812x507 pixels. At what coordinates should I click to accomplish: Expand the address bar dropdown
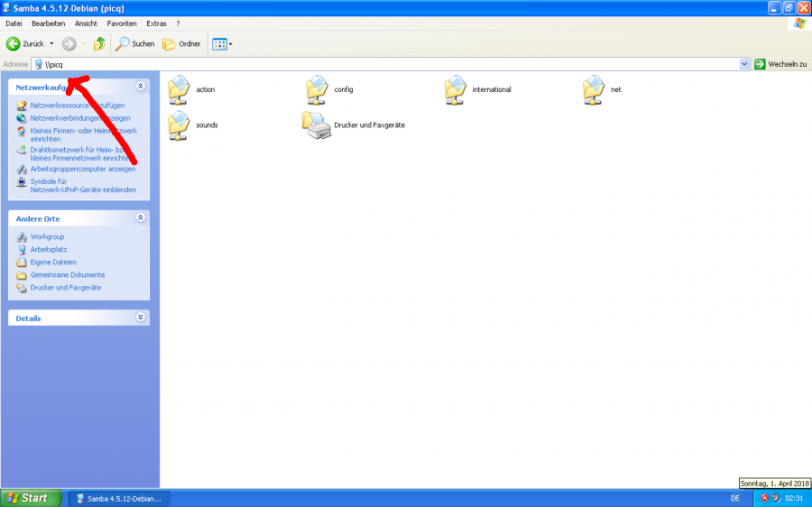pos(744,64)
